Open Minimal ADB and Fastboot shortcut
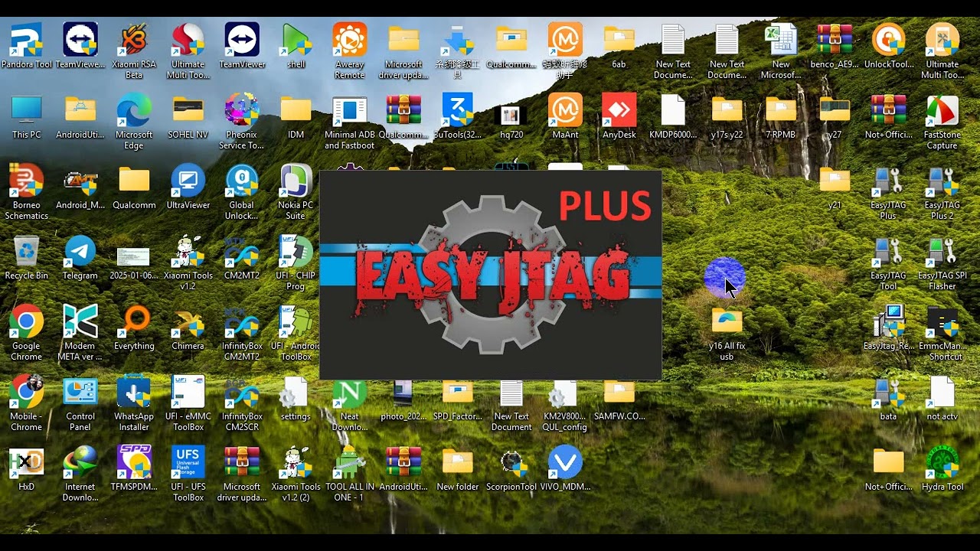 (x=350, y=122)
